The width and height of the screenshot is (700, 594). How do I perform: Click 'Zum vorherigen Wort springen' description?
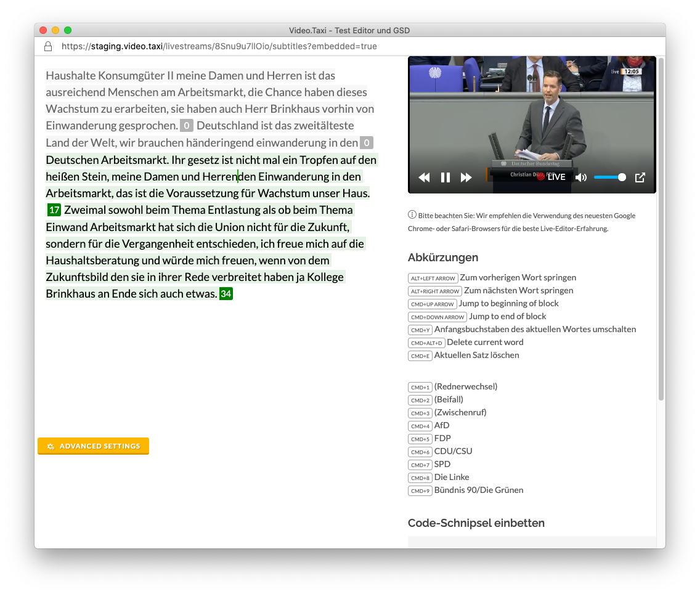click(x=518, y=277)
